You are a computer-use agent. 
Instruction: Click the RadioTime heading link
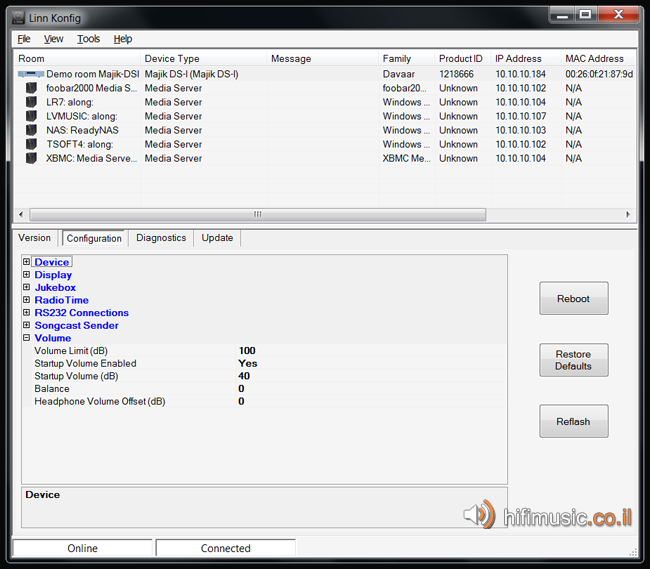coord(61,300)
